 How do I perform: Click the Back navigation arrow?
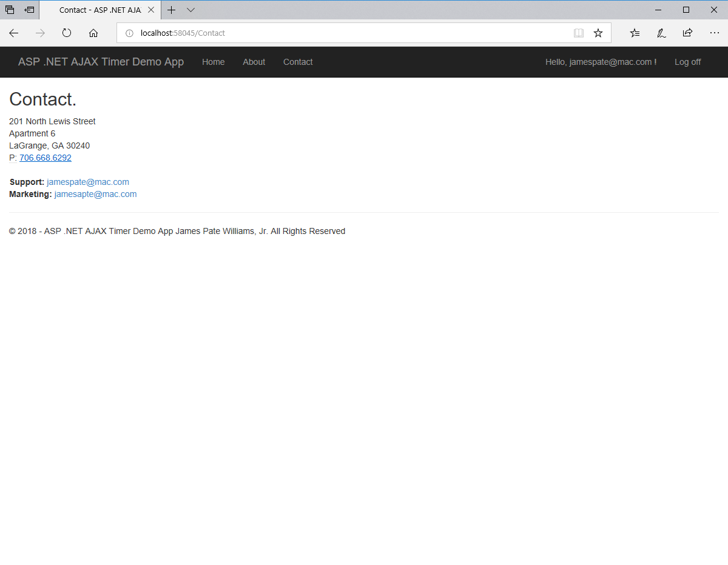[x=13, y=33]
